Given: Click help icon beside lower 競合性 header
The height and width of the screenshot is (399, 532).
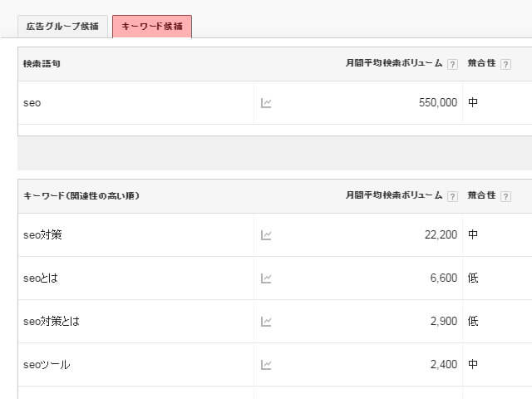Looking at the screenshot, I should point(505,196).
